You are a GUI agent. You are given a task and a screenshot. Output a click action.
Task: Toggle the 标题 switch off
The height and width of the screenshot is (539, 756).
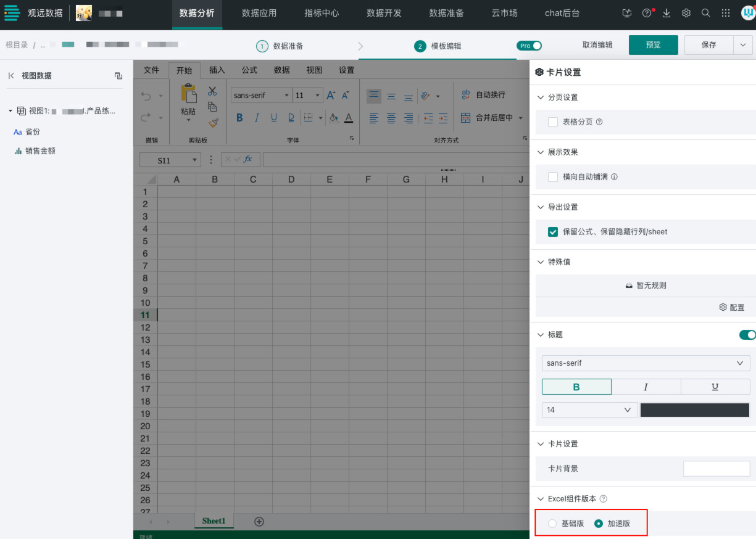coord(747,335)
